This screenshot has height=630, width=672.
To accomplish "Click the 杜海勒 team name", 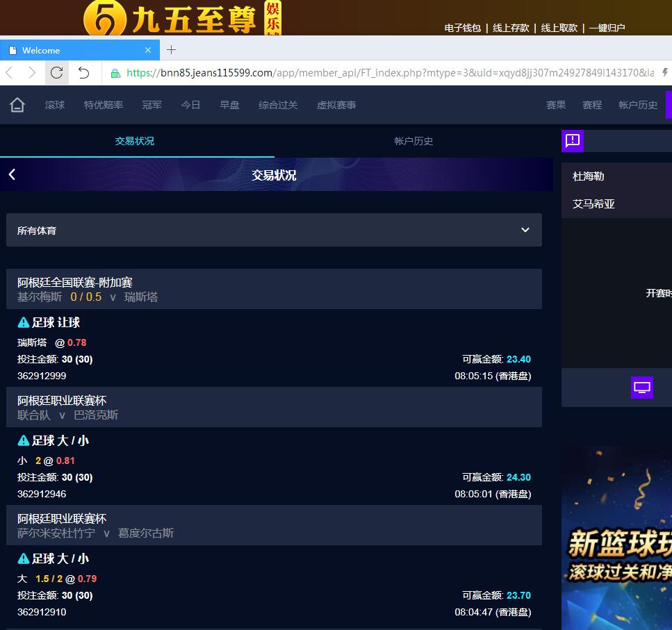I will coord(589,176).
